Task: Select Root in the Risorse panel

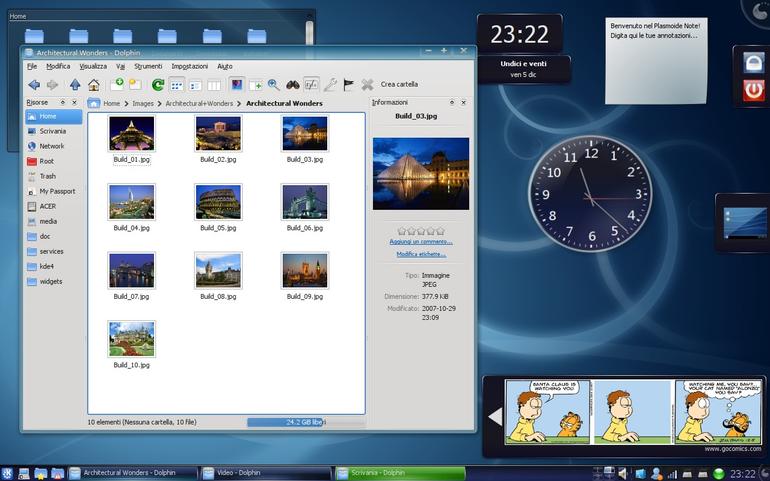Action: (54, 161)
